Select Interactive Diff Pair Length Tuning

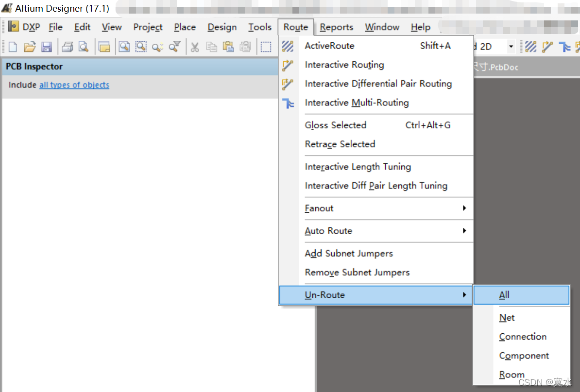pyautogui.click(x=376, y=186)
